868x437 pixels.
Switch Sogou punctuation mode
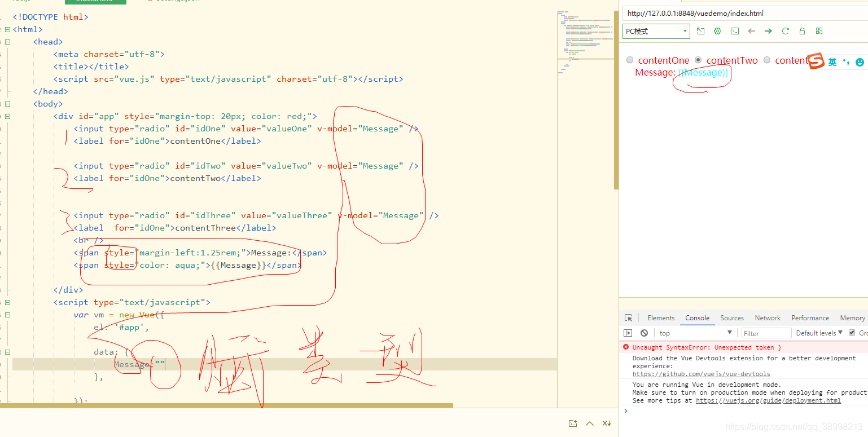[845, 62]
